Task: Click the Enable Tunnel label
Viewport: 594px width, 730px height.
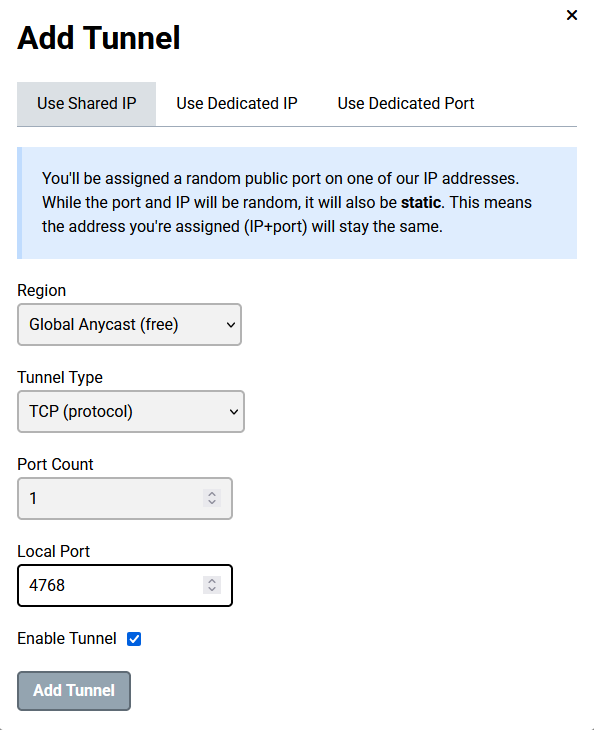Action: coord(67,639)
